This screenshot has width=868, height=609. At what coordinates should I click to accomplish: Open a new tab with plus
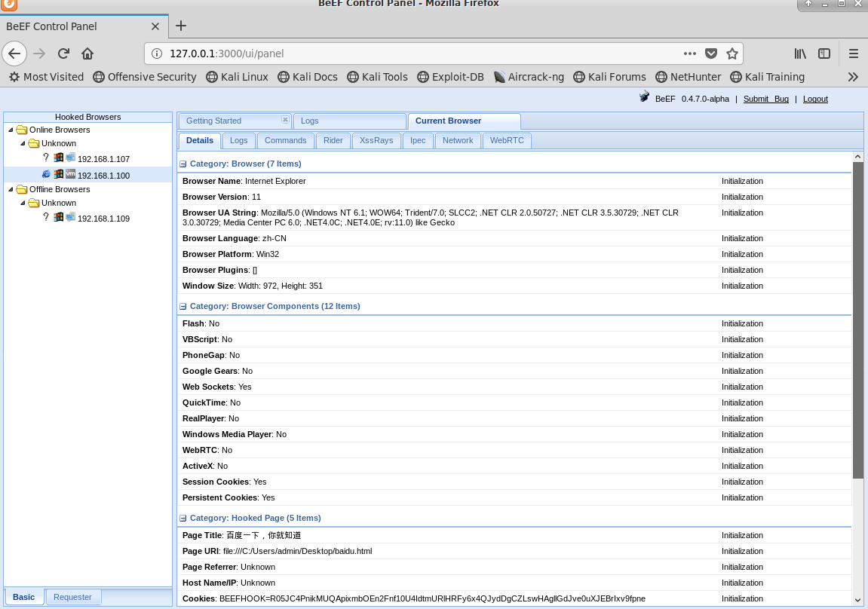point(181,26)
